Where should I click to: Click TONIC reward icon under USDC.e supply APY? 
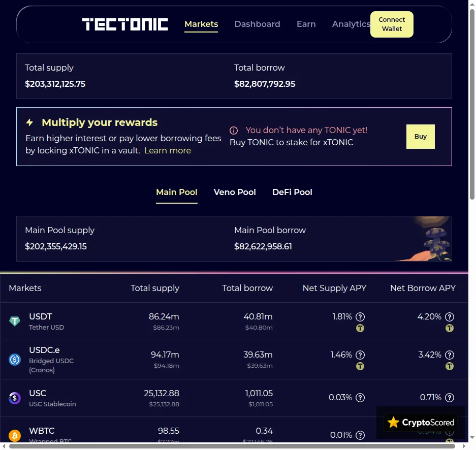tap(360, 366)
